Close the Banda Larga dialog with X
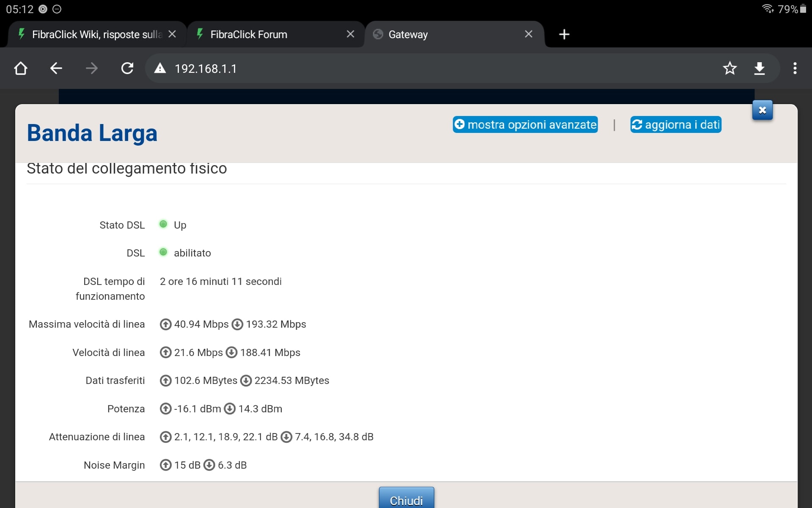Viewport: 812px width, 508px height. click(x=763, y=110)
